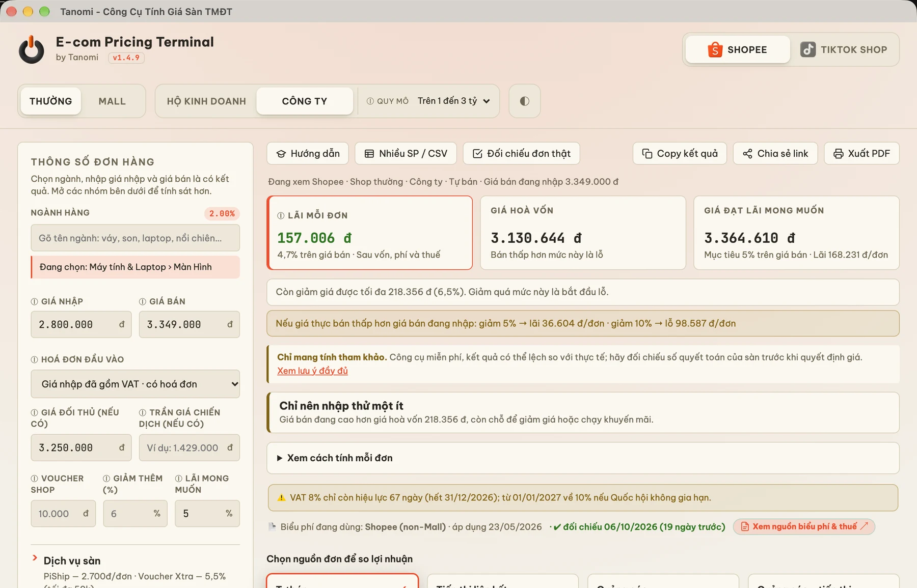
Task: Switch seller type to Hộ kinh doanh
Action: (x=206, y=101)
